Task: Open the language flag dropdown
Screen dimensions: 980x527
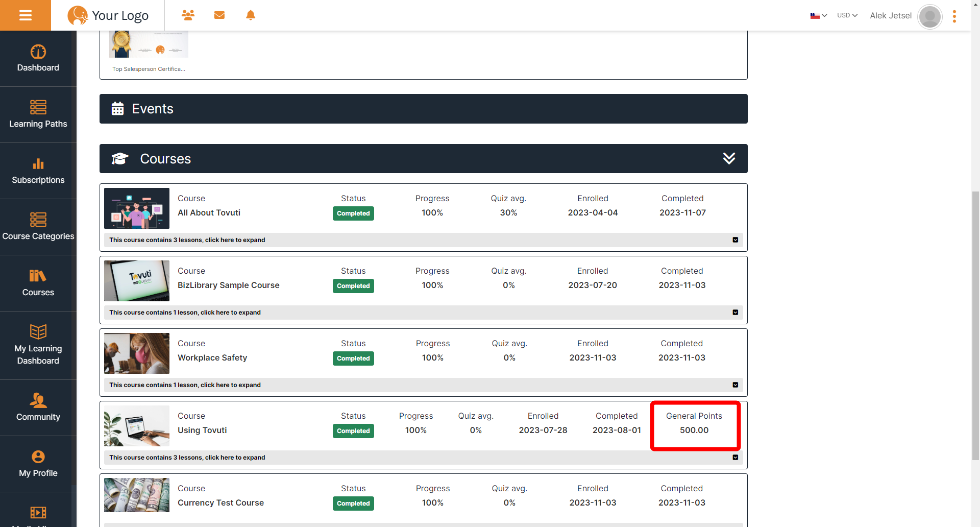Action: [819, 15]
